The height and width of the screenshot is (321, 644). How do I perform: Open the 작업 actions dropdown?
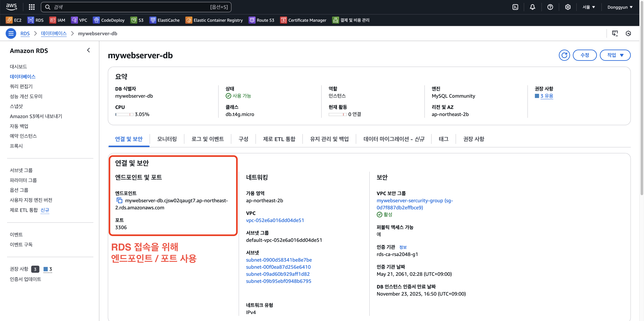click(615, 55)
